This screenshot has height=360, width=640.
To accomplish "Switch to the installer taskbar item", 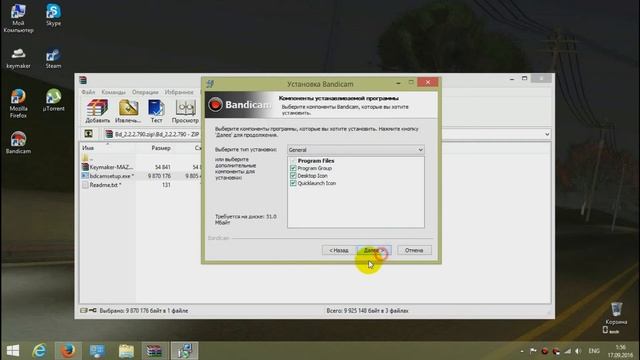I will point(184,351).
